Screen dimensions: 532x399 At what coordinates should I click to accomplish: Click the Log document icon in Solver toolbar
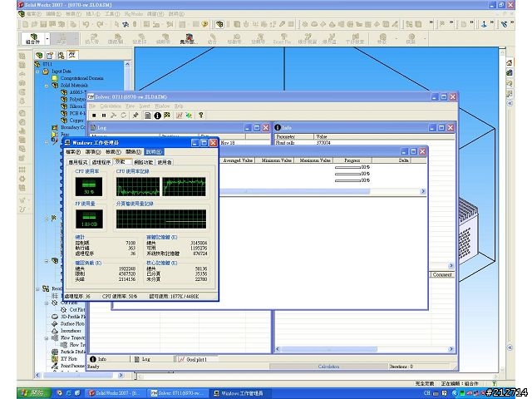[x=148, y=116]
